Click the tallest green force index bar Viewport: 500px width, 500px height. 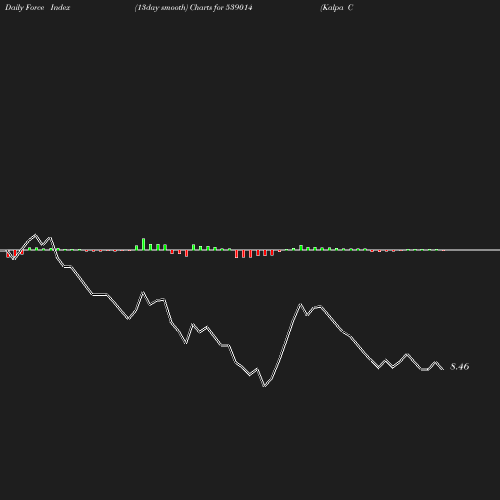[x=143, y=244]
